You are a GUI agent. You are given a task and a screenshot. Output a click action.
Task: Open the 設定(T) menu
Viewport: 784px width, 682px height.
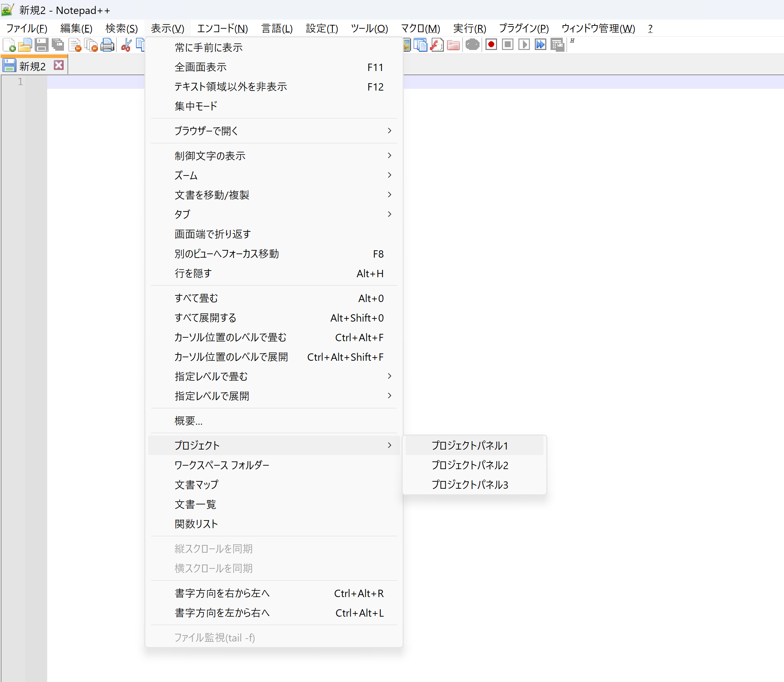click(x=322, y=29)
